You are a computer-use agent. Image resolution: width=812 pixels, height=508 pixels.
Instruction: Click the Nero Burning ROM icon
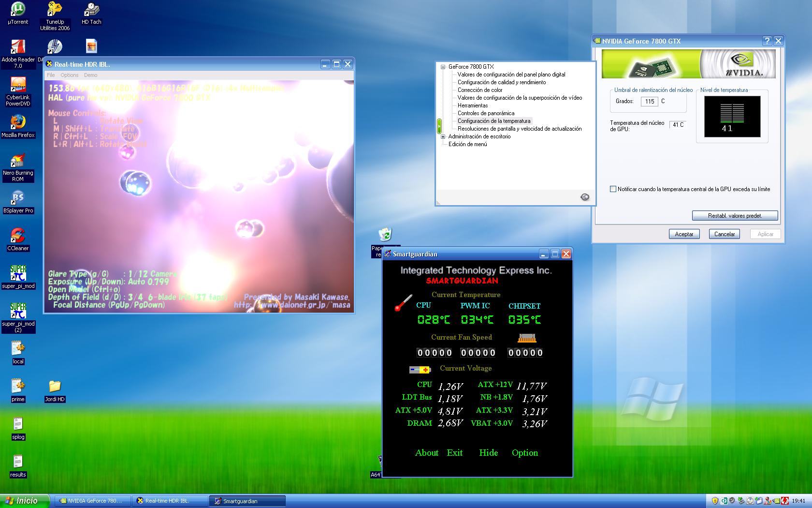[x=18, y=167]
